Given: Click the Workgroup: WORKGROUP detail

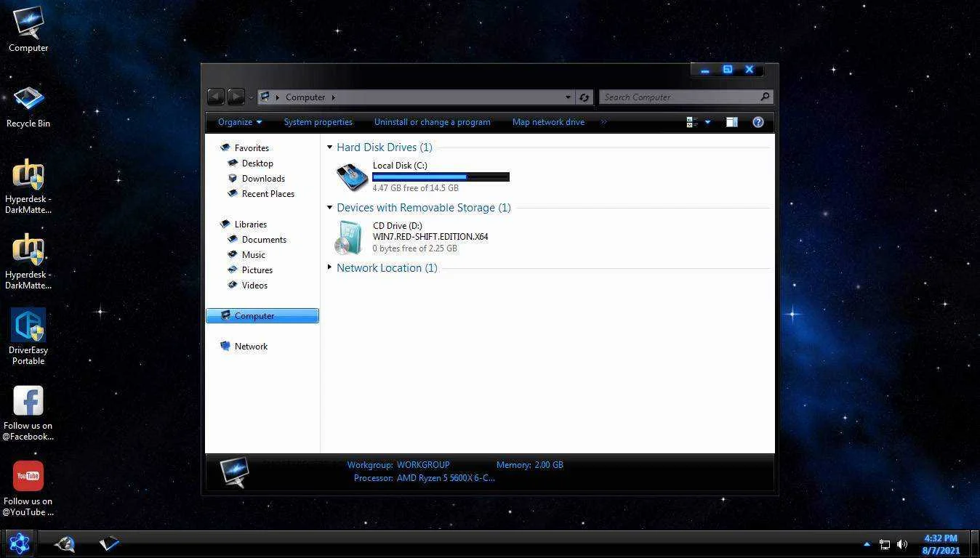Looking at the screenshot, I should [x=398, y=465].
